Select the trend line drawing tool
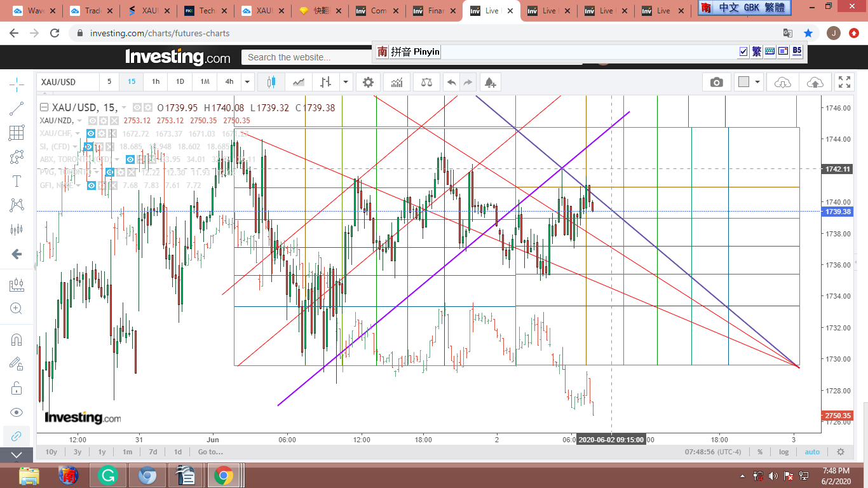 [17, 109]
